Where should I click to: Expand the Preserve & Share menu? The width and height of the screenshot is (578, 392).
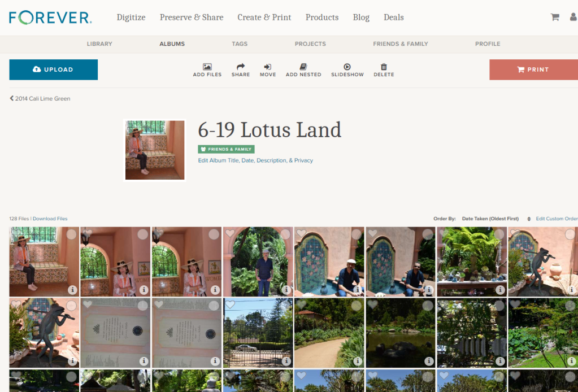click(x=192, y=17)
